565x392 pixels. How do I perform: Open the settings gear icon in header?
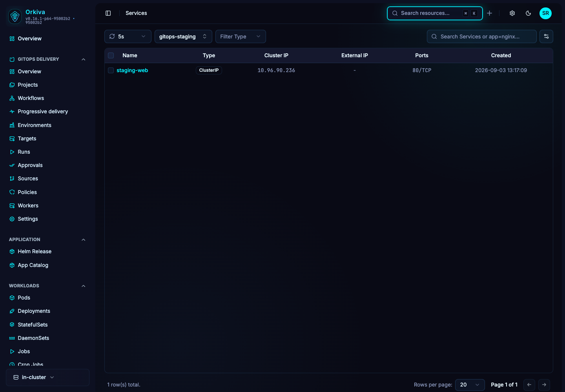click(512, 13)
